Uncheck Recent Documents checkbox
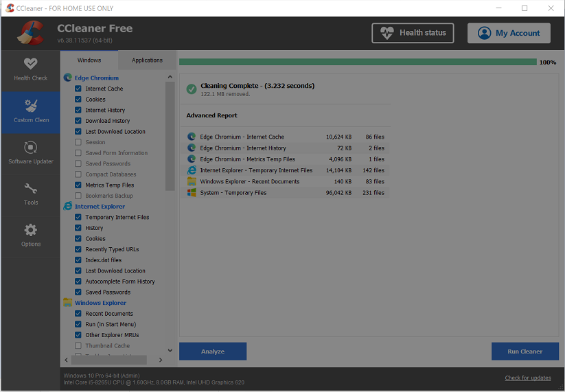Screen dimensions: 565x392 [78, 314]
